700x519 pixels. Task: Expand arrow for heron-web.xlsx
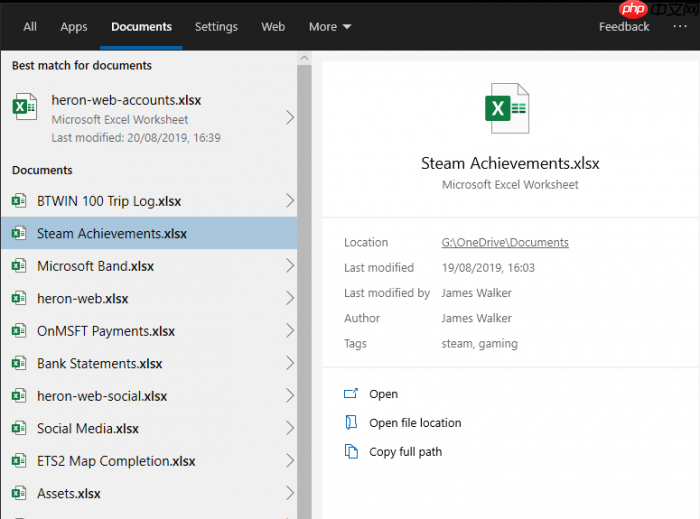(x=290, y=298)
